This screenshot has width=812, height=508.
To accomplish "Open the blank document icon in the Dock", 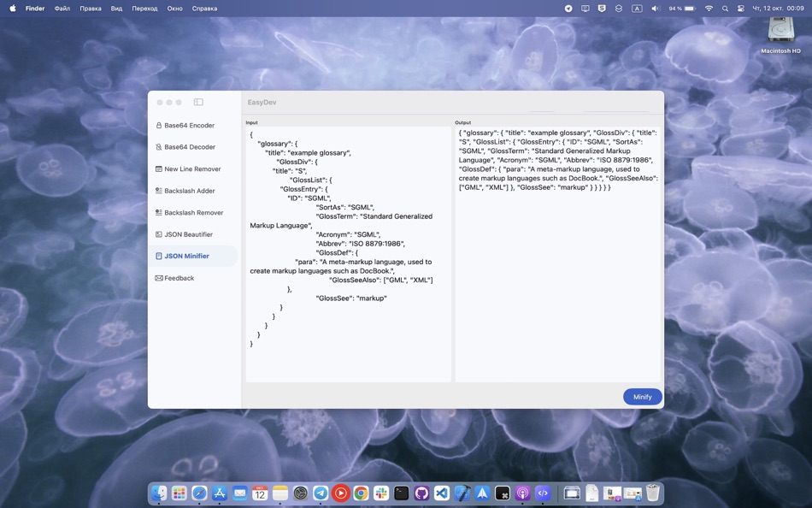I will [592, 493].
